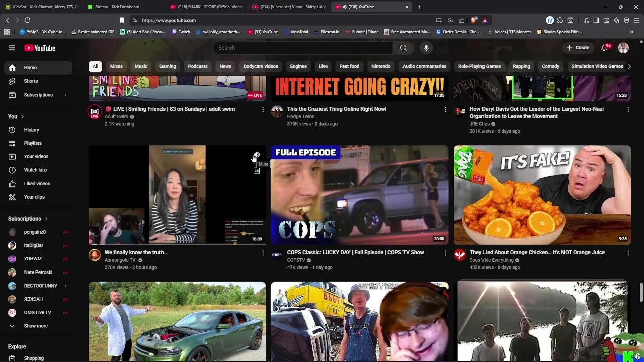Select the Bodycam videos chip
644x362 pixels.
click(x=261, y=66)
